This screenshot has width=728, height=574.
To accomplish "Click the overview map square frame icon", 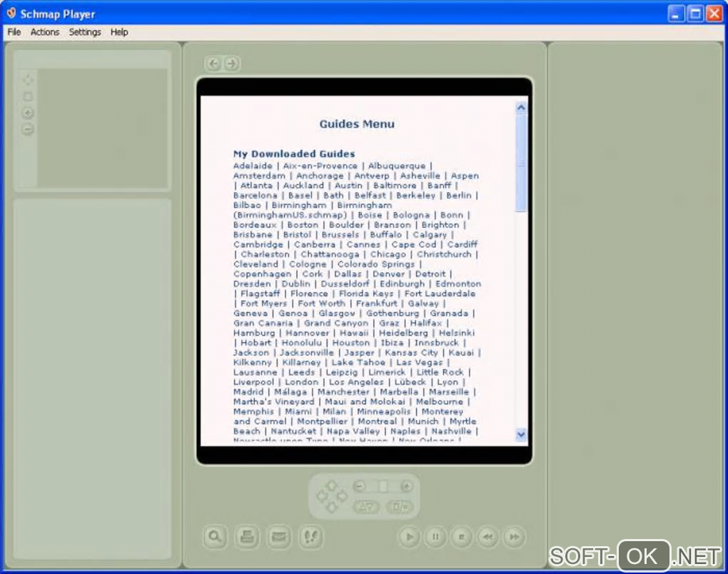I will click(x=28, y=96).
